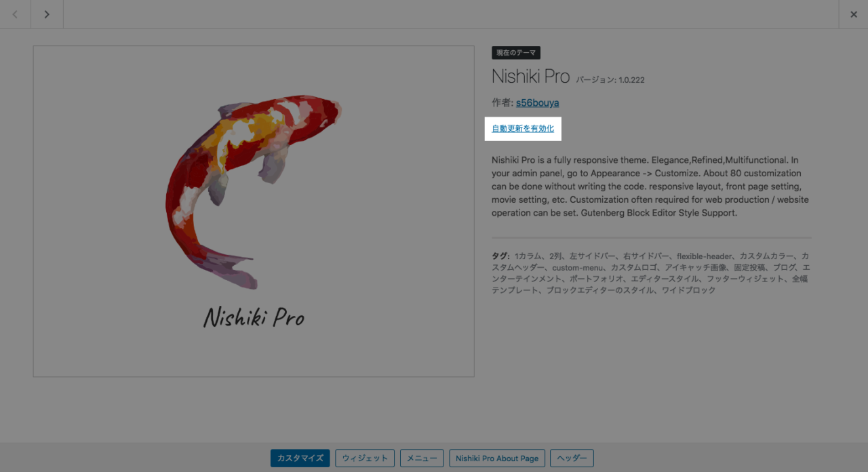Close the theme details overlay
The width and height of the screenshot is (868, 472).
point(854,14)
